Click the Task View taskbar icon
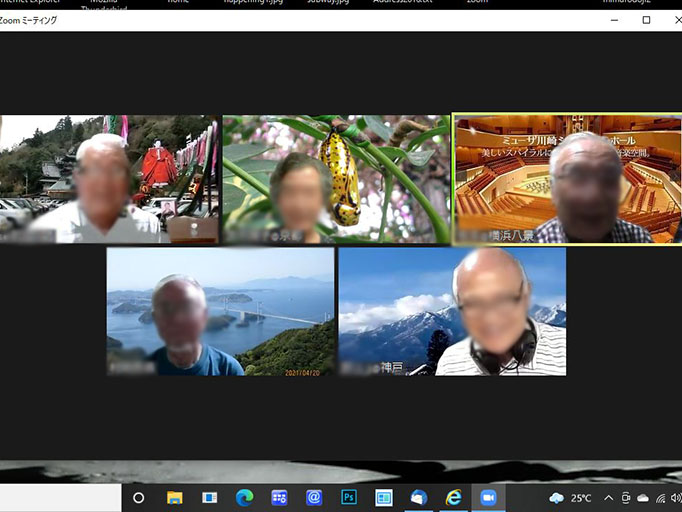682x512 pixels. (209, 497)
